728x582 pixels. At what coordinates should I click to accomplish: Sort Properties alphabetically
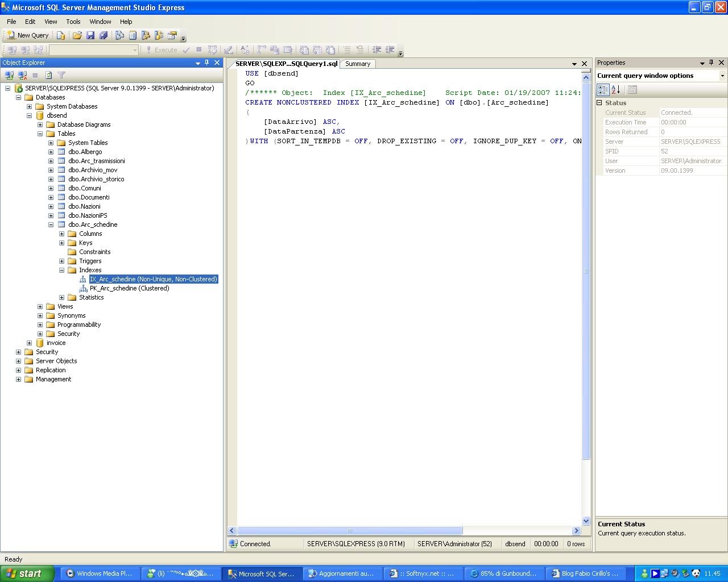(615, 90)
